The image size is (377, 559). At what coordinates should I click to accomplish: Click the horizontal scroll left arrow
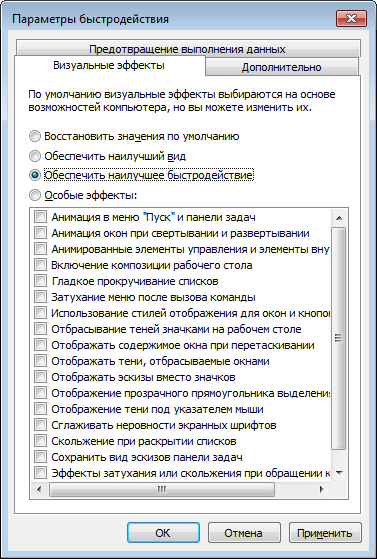coord(39,489)
